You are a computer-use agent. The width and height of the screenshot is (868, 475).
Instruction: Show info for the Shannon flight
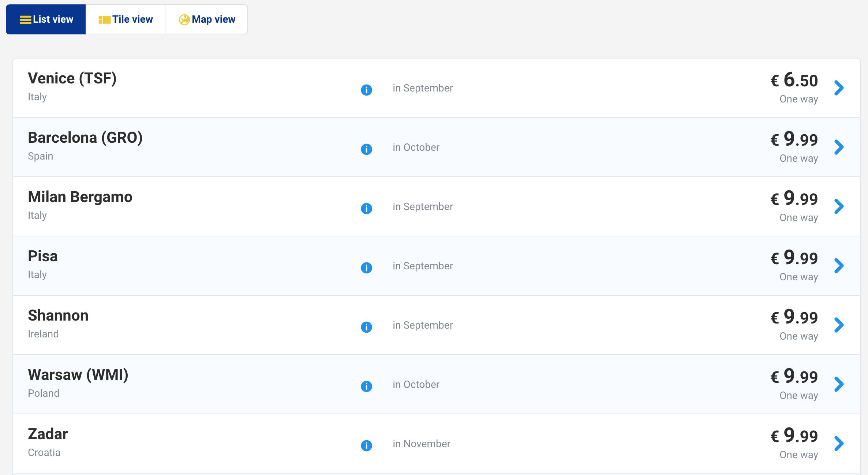[x=366, y=327]
